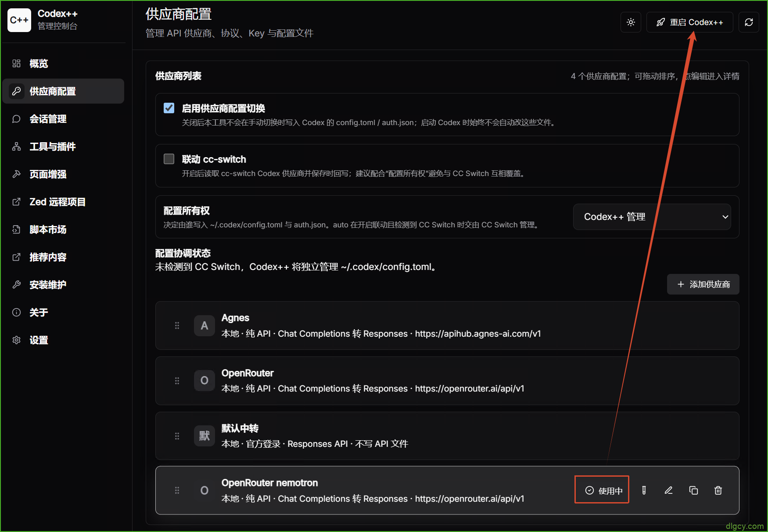
Task: Click Agnes URL apihub.agnes-ai.com text
Action: point(478,334)
